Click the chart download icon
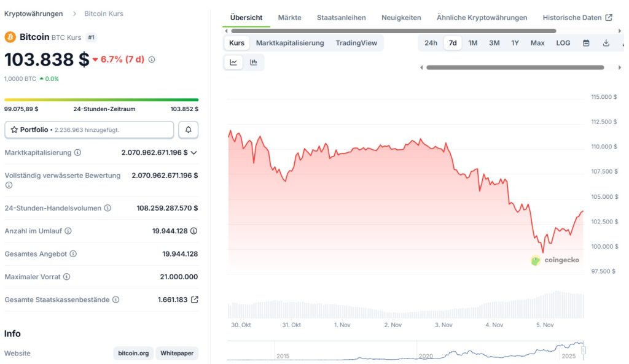Image resolution: width=629 pixels, height=364 pixels. pyautogui.click(x=608, y=43)
